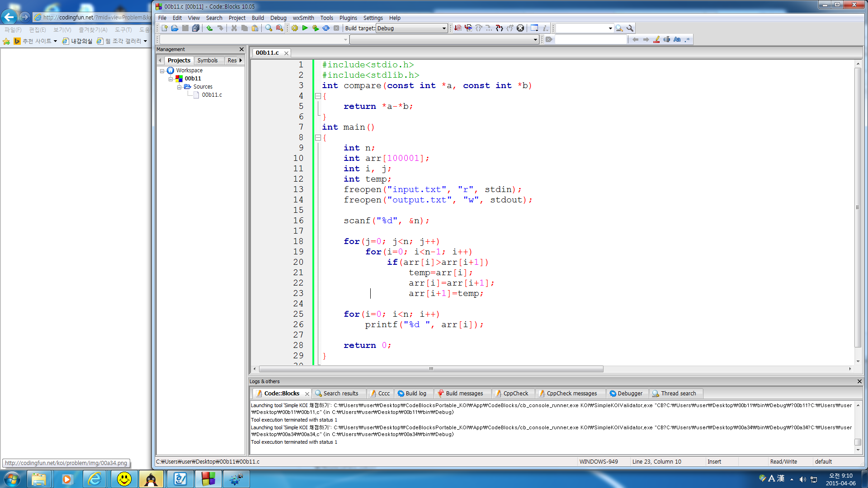This screenshot has width=868, height=488.
Task: Open the Settings menu
Action: click(373, 18)
